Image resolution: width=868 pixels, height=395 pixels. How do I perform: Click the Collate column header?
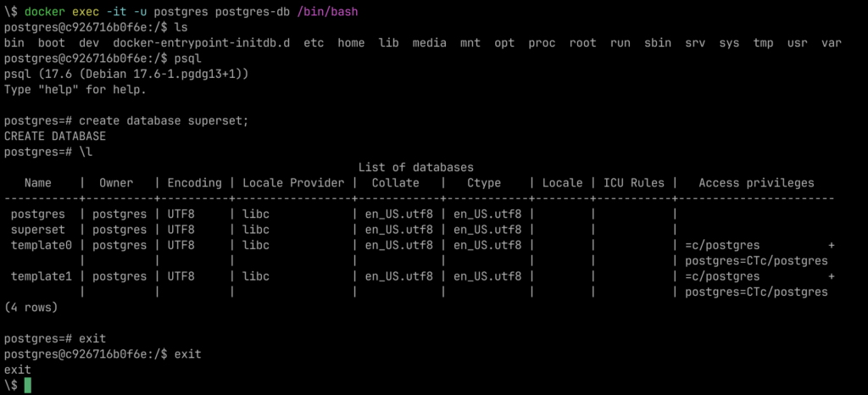coord(396,183)
